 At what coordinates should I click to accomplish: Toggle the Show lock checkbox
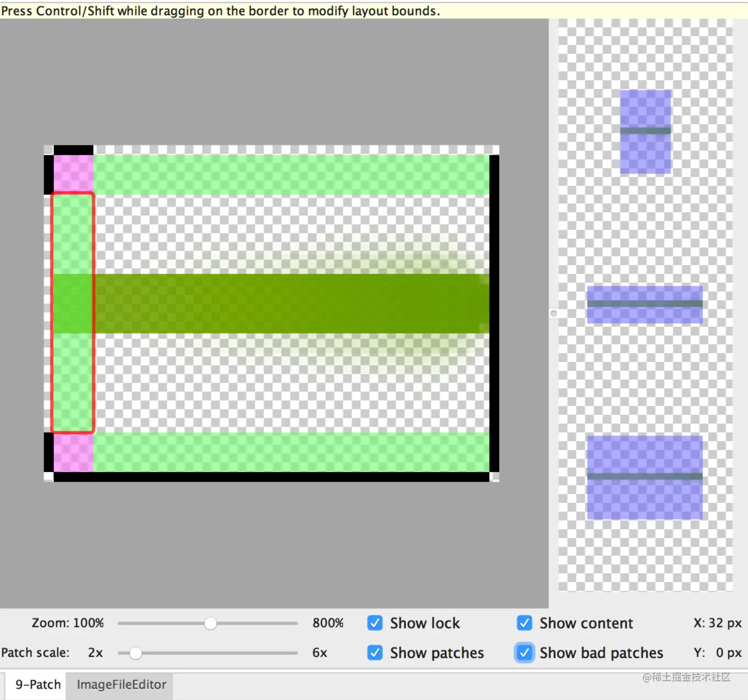375,623
